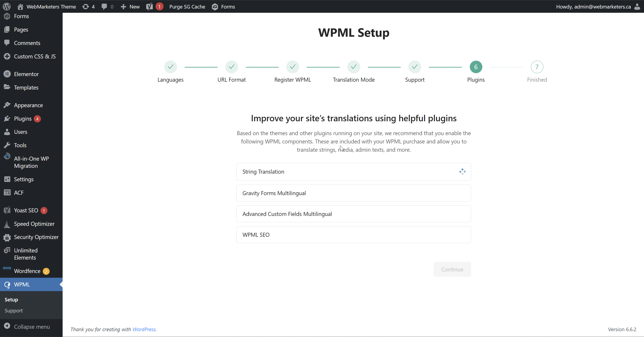The image size is (644, 337).
Task: Open the New content dropdown
Action: [130, 6]
